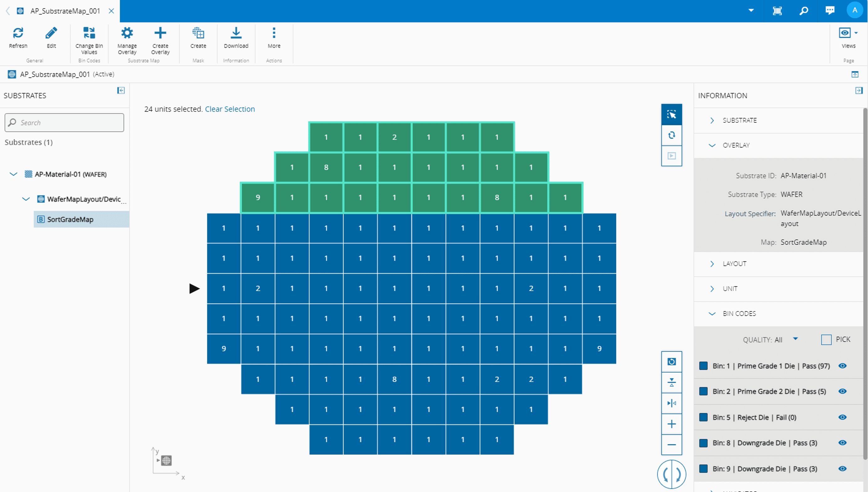Hide Bin 1 Prime Grade 1 Die visibility
Image resolution: width=868 pixels, height=492 pixels.
click(842, 366)
